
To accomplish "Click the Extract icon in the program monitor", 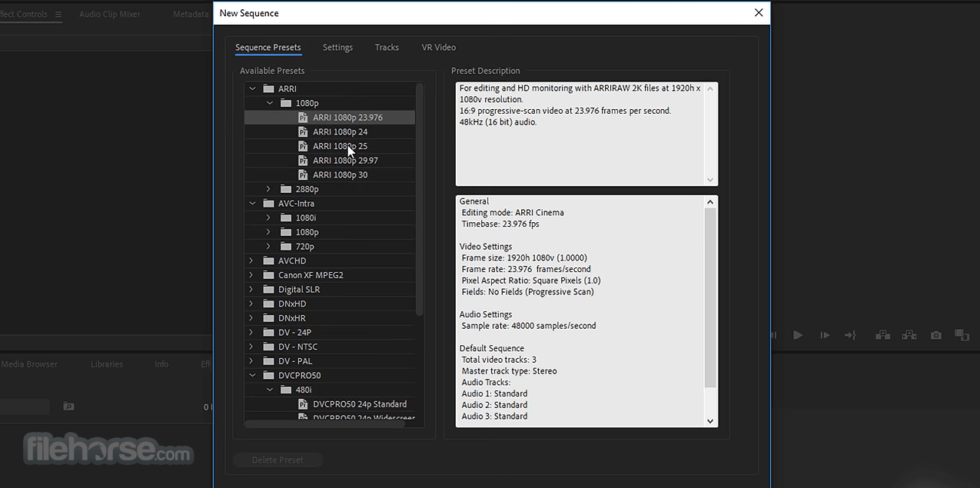I will pos(909,335).
